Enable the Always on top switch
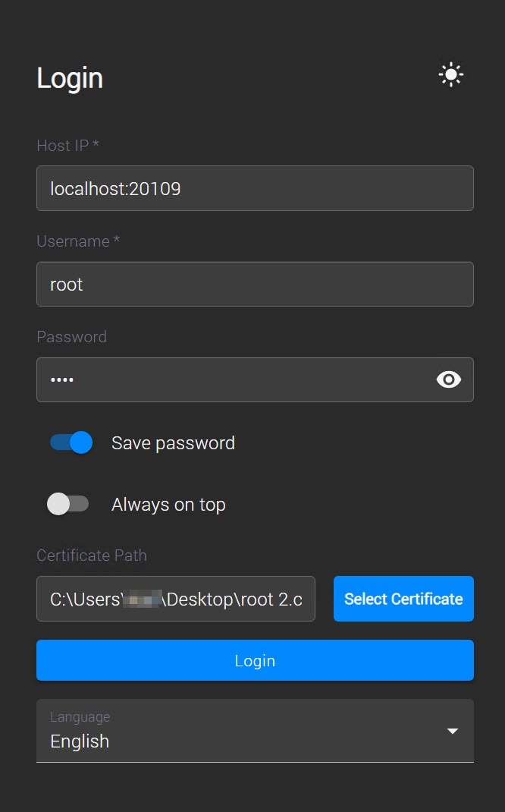 tap(67, 504)
